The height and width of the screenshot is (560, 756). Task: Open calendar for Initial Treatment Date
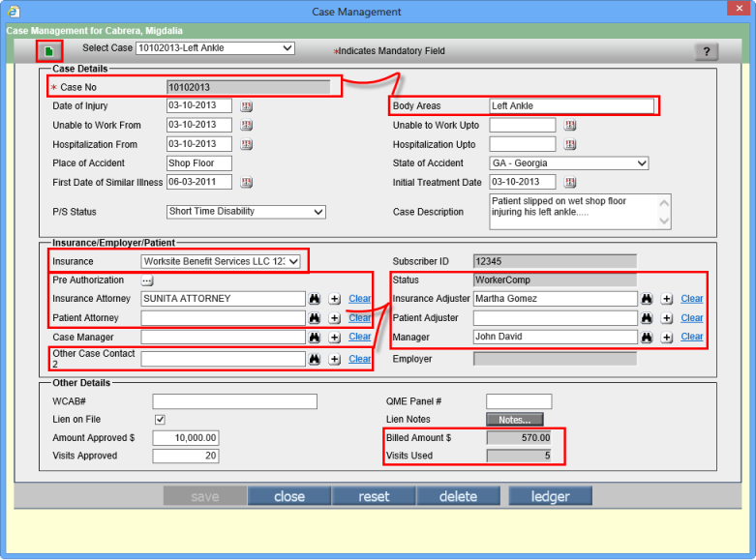[x=570, y=182]
